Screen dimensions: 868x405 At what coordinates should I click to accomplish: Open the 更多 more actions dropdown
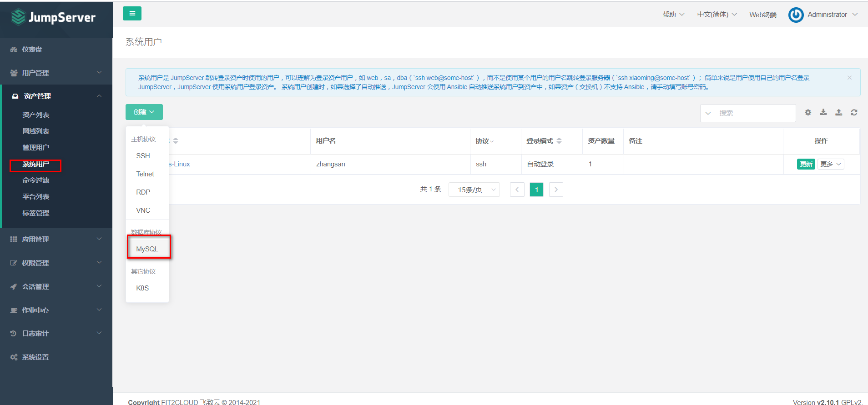(x=831, y=164)
